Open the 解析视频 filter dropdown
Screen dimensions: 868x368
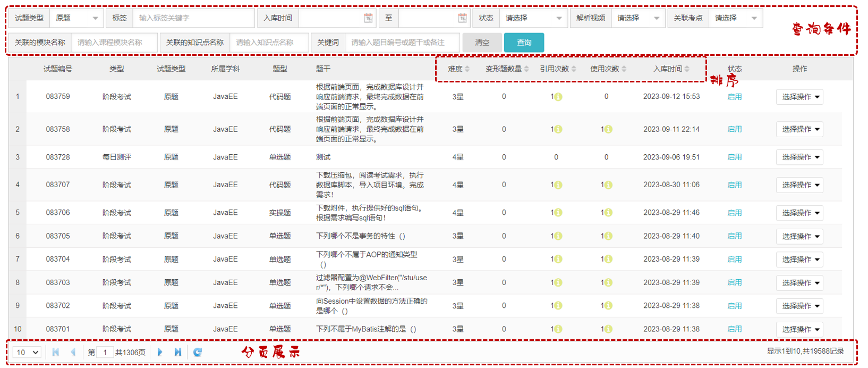click(x=638, y=18)
